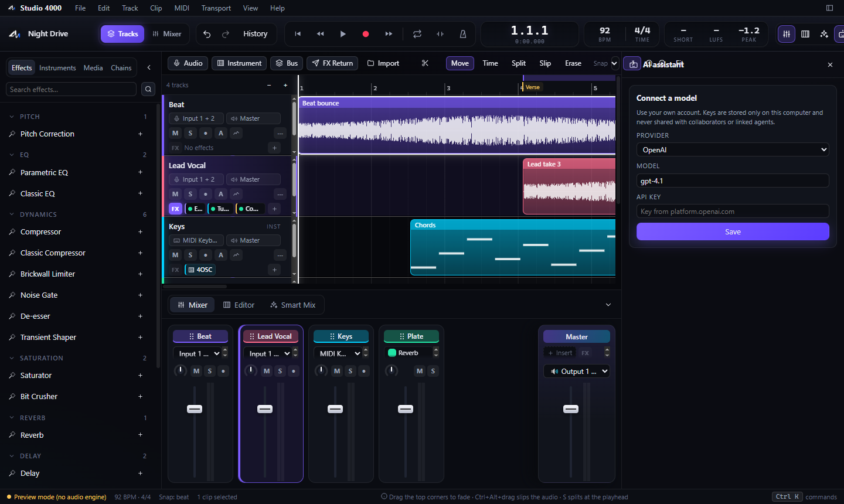Open the automation curve on the Beat track
Image resolution: width=844 pixels, height=504 pixels.
(x=236, y=133)
